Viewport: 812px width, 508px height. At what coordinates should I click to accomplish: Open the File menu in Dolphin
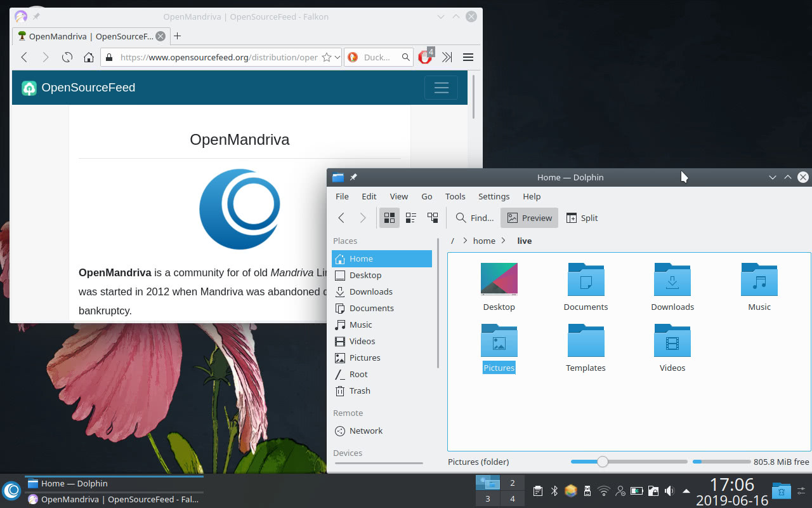click(x=342, y=196)
